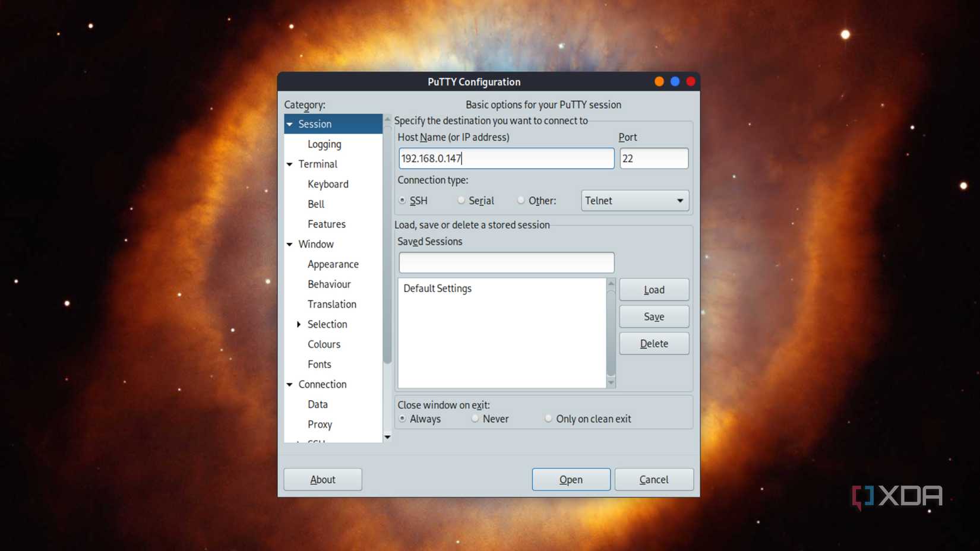Click saved sessions list scroll down arrow
Viewport: 980px width, 551px height.
coord(611,383)
